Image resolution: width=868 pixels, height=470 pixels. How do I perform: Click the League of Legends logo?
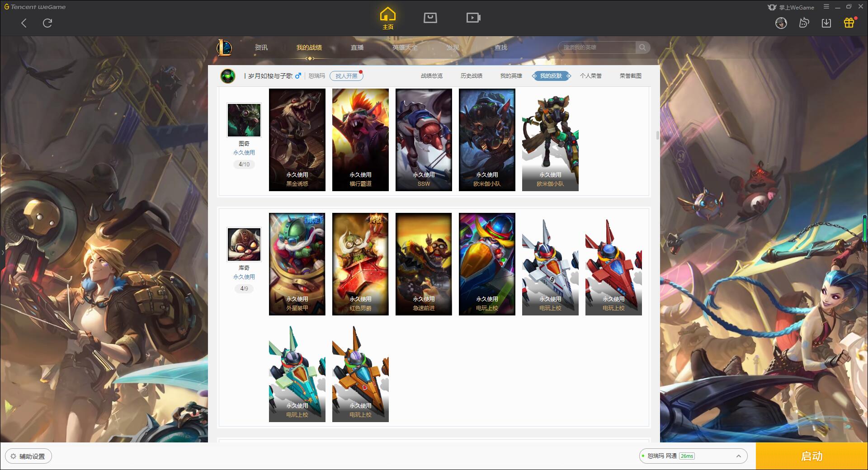[x=224, y=47]
